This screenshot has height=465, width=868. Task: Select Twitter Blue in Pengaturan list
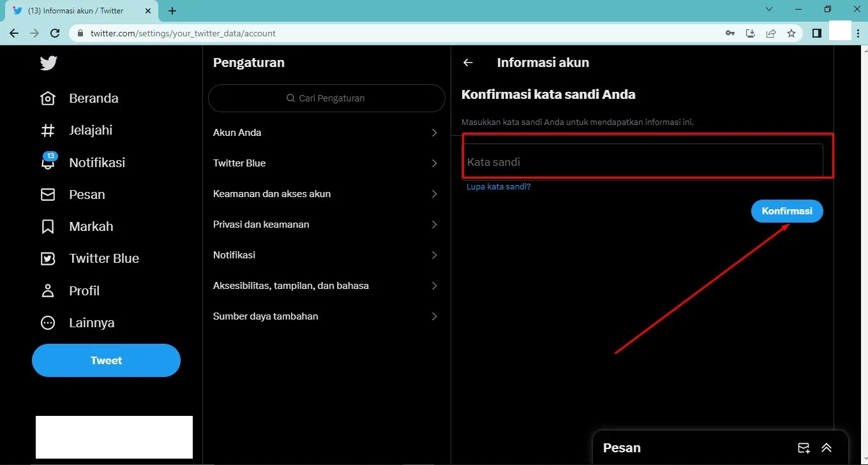tap(327, 163)
